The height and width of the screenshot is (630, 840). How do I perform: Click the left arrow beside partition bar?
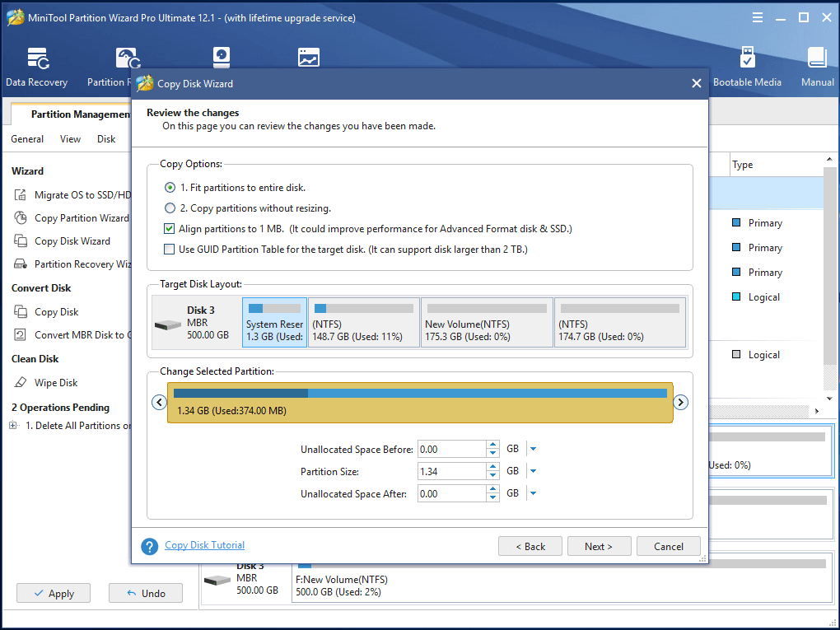click(x=158, y=403)
